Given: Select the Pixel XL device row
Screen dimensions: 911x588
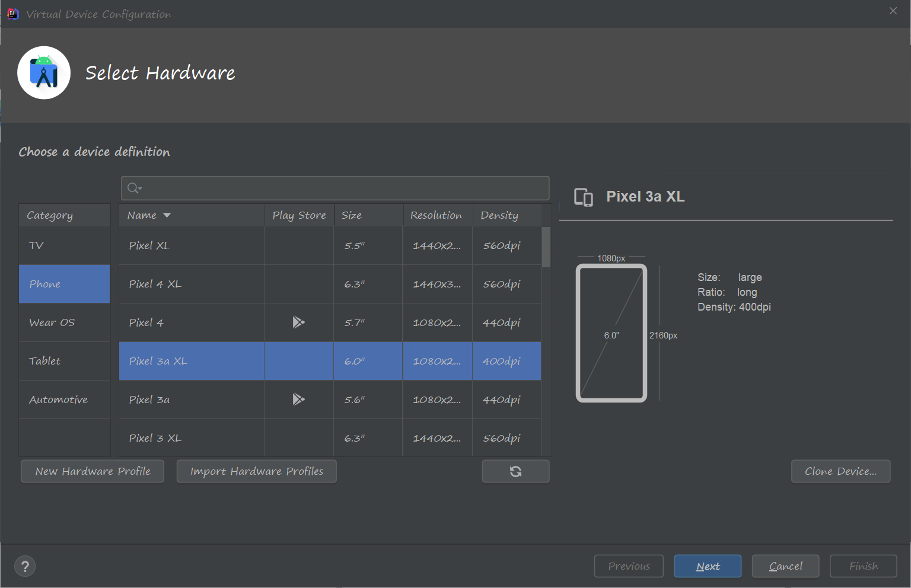Looking at the screenshot, I should tap(330, 245).
